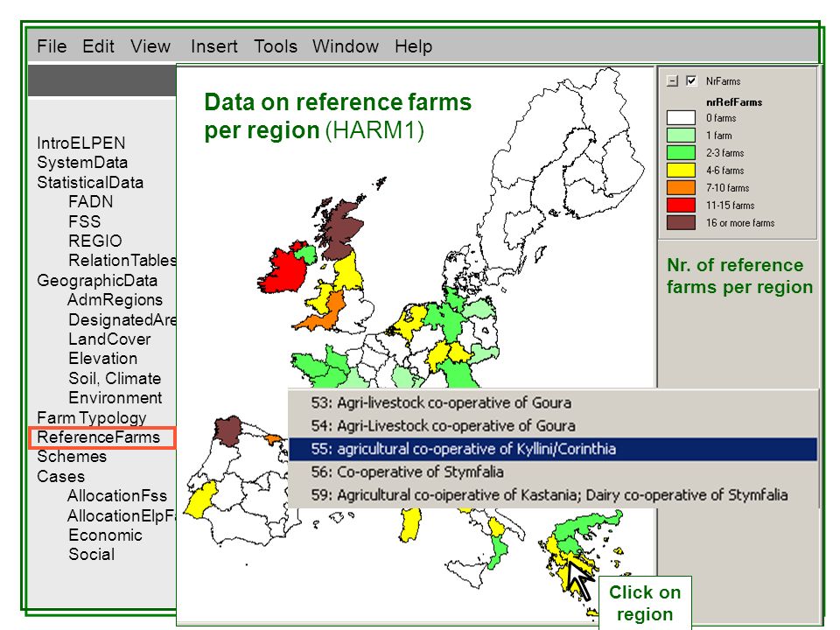The height and width of the screenshot is (630, 840).
Task: Open the Insert menu
Action: point(213,46)
